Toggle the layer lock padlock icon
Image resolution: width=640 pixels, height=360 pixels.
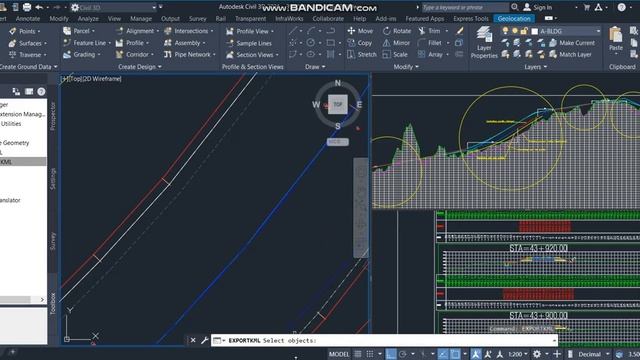[524, 31]
